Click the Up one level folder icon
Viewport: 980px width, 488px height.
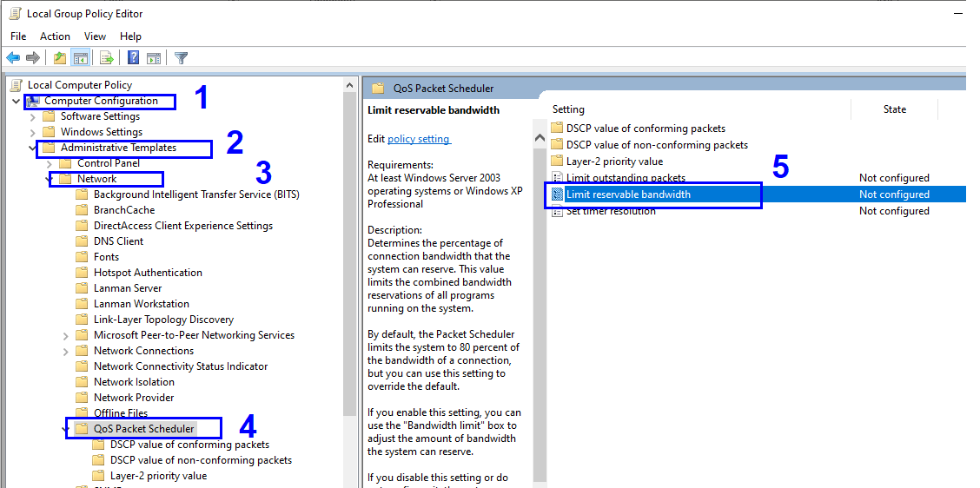(x=60, y=58)
